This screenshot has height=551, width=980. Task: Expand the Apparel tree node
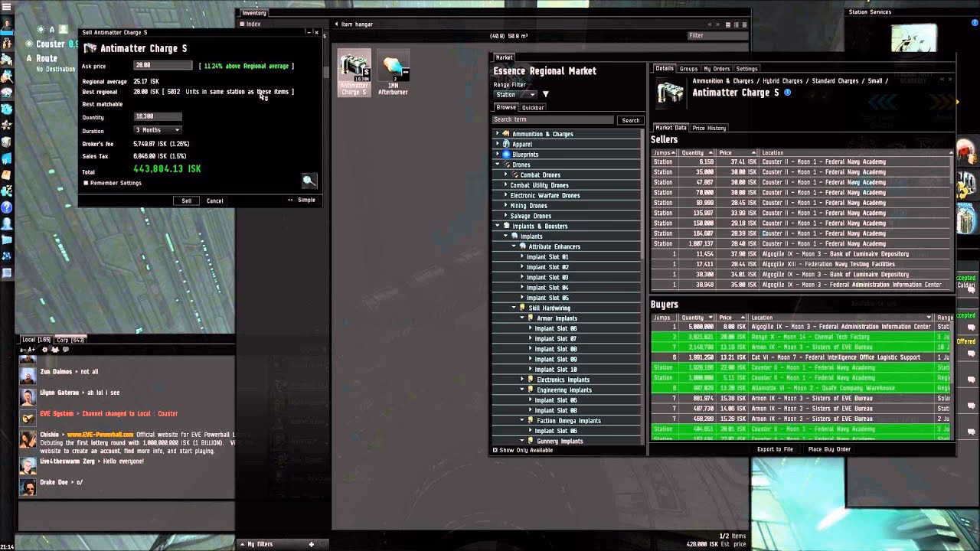click(x=498, y=144)
